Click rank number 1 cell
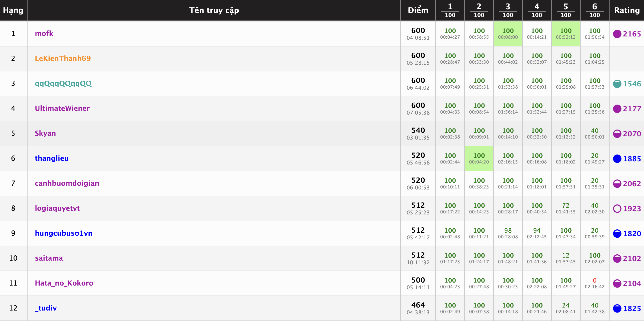The width and height of the screenshot is (644, 321). (13, 33)
